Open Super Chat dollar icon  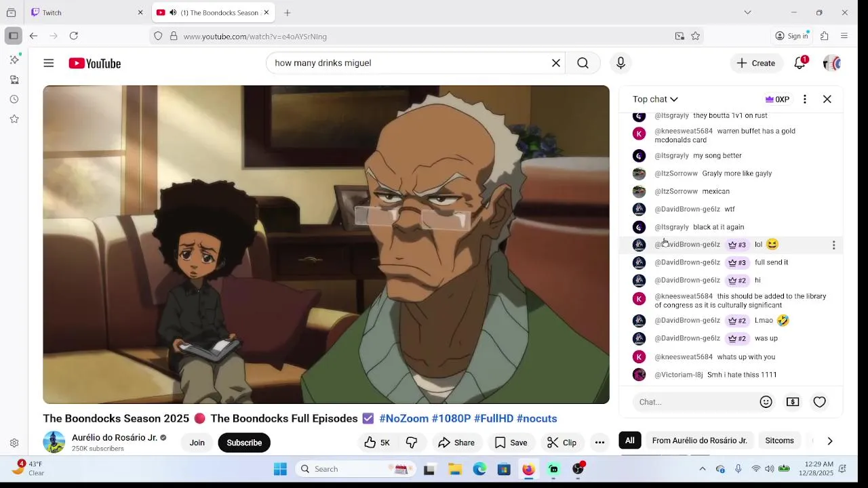793,402
